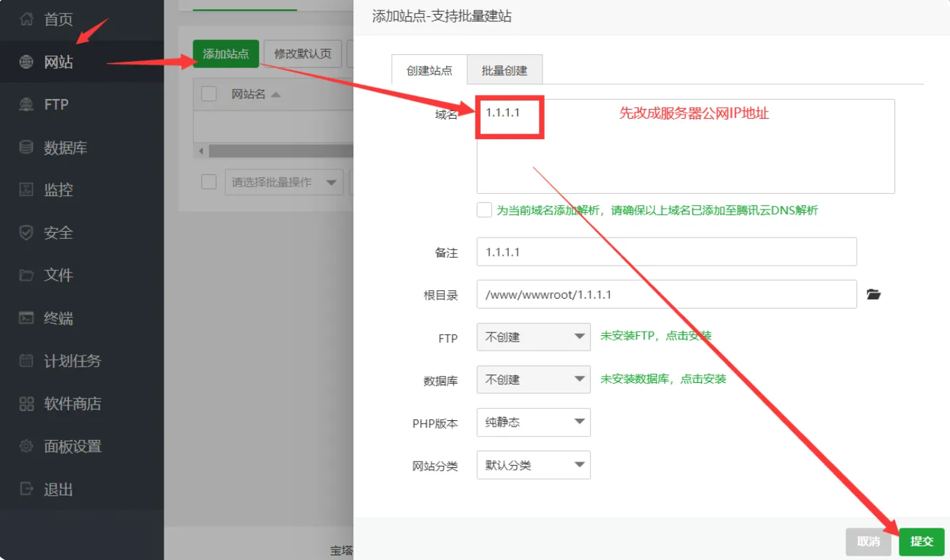950x560 pixels.
Task: Sort by 网站名 column arrow
Action: point(275,94)
